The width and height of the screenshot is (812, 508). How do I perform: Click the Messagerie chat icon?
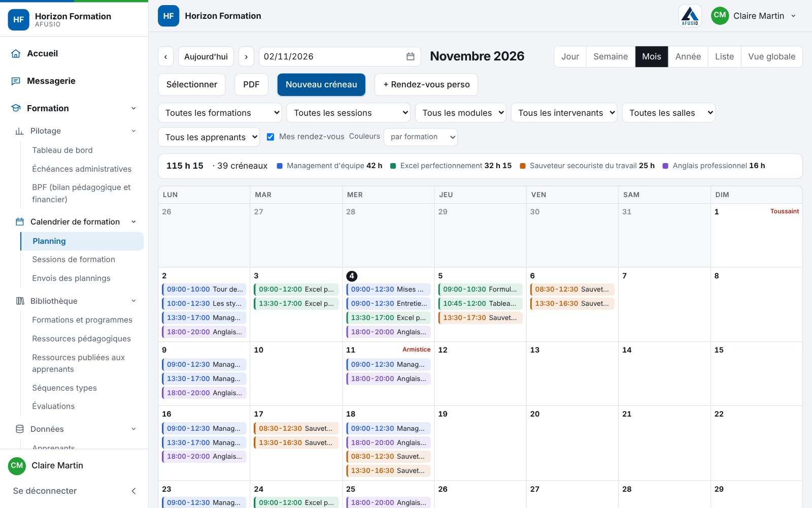(x=16, y=81)
